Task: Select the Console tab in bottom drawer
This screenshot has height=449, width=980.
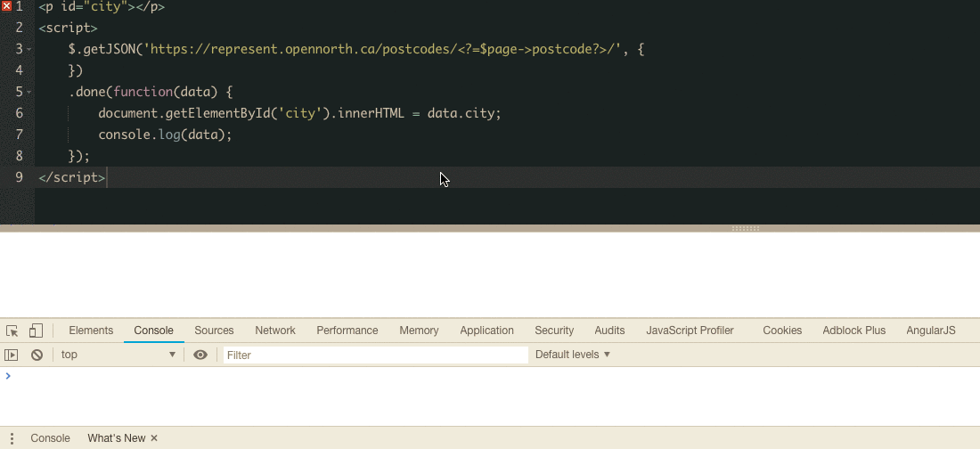Action: tap(50, 438)
